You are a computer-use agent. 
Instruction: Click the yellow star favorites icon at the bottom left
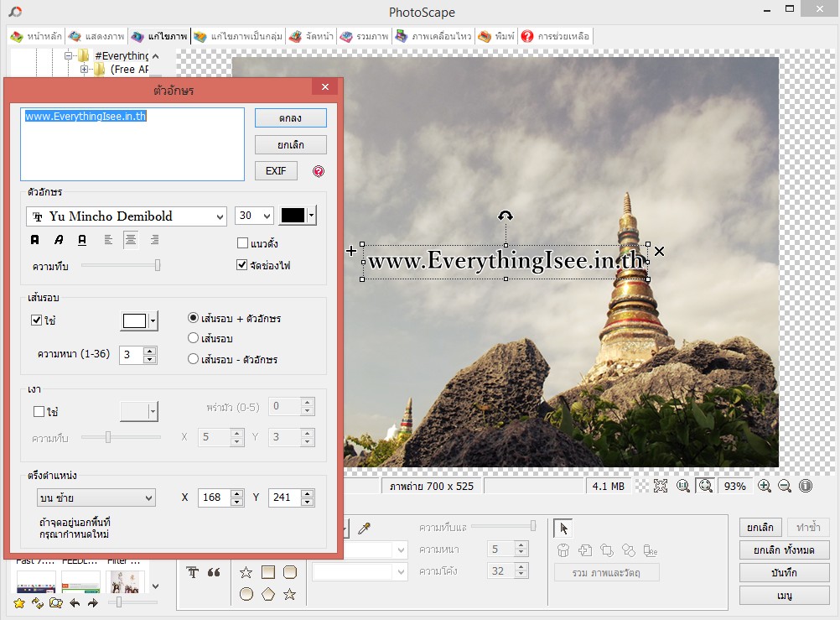pyautogui.click(x=19, y=603)
